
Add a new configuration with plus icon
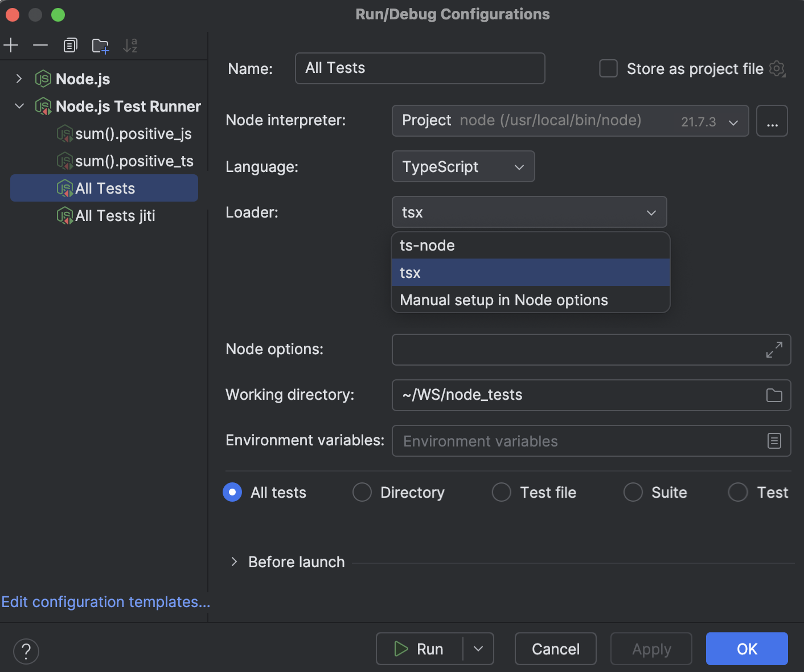click(x=11, y=45)
